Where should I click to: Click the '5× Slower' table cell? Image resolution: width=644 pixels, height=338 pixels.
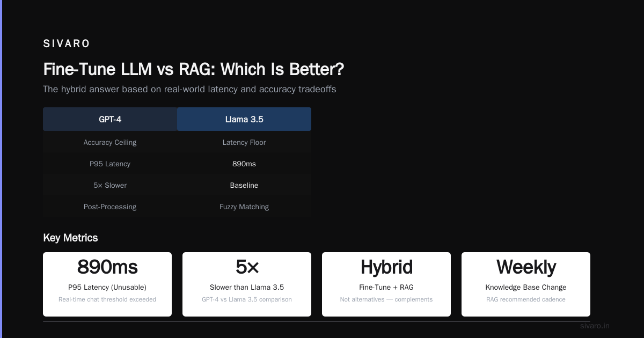click(110, 185)
